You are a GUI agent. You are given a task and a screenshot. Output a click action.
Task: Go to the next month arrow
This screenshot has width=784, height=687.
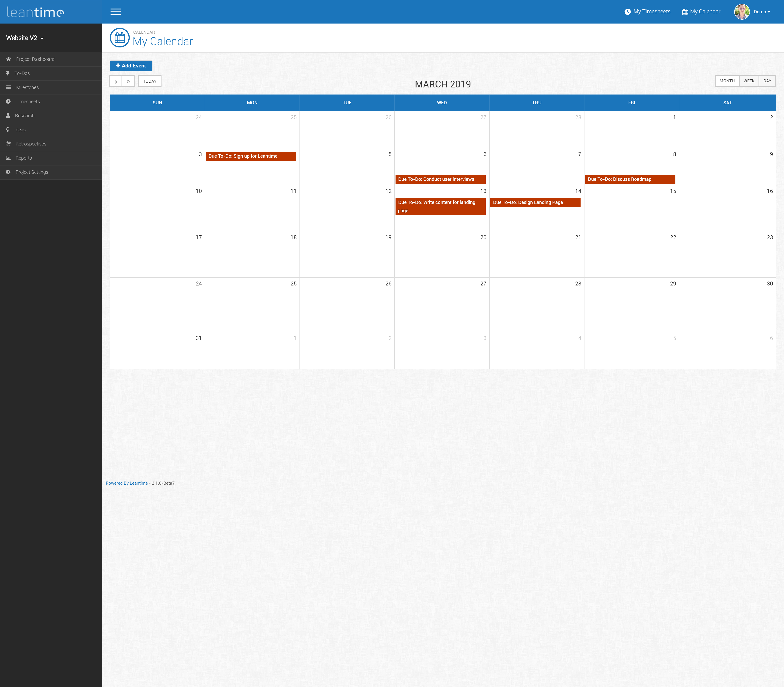(128, 81)
